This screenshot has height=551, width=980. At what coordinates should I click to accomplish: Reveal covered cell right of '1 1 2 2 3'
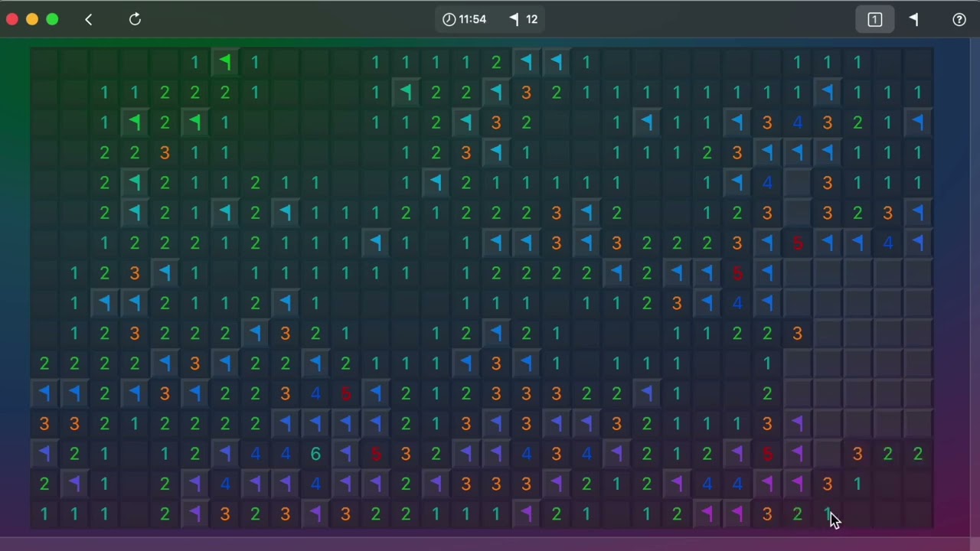[828, 334]
